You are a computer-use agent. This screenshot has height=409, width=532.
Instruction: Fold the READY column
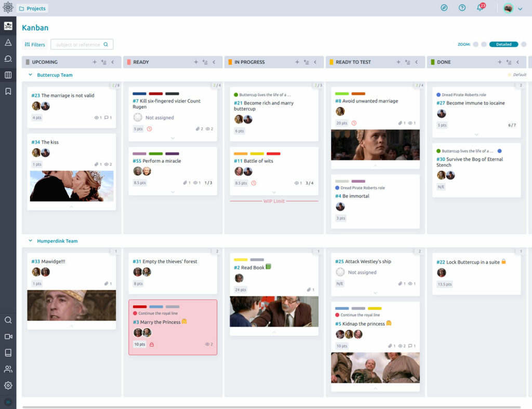[x=214, y=62]
